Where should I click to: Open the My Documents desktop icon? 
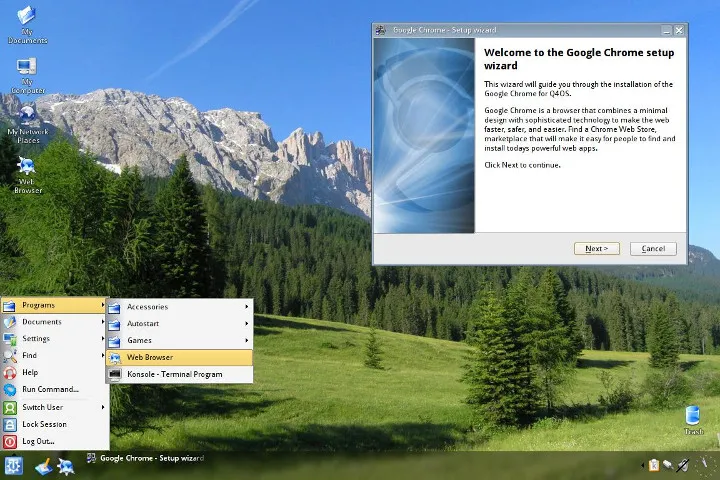(x=27, y=25)
